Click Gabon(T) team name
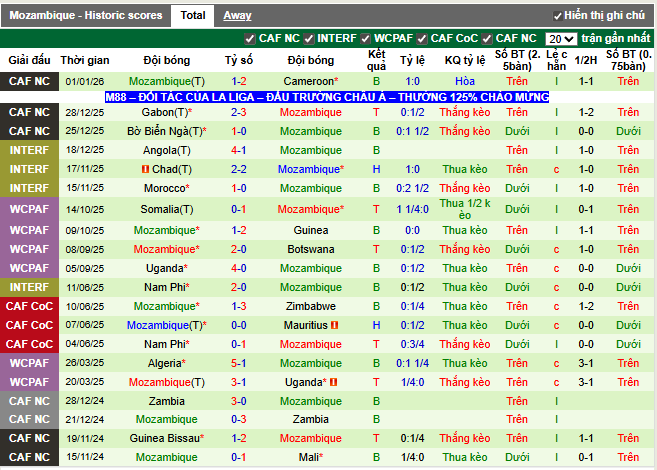This screenshot has height=470, width=657. click(x=167, y=112)
